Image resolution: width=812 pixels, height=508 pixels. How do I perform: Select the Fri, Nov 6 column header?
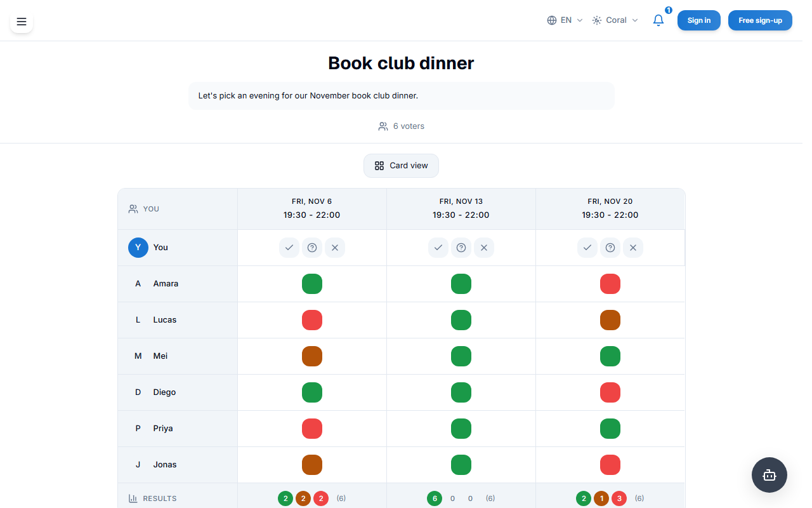click(312, 208)
